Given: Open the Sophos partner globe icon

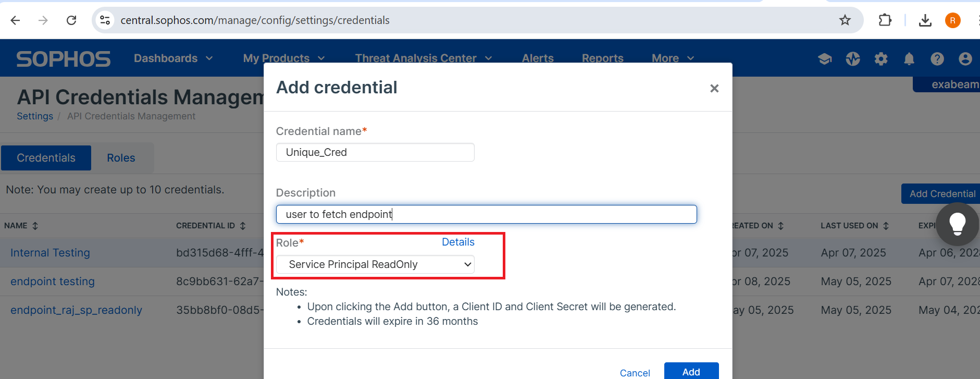Looking at the screenshot, I should click(x=853, y=59).
